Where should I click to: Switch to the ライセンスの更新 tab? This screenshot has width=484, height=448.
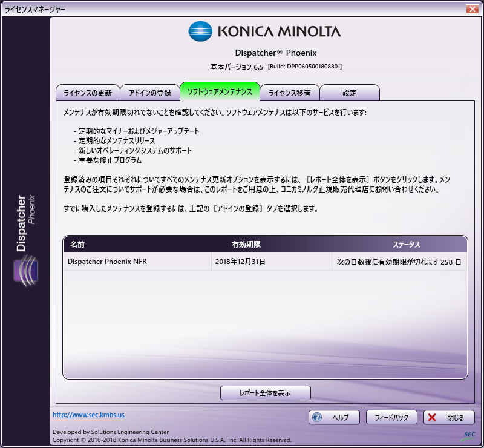tap(88, 93)
